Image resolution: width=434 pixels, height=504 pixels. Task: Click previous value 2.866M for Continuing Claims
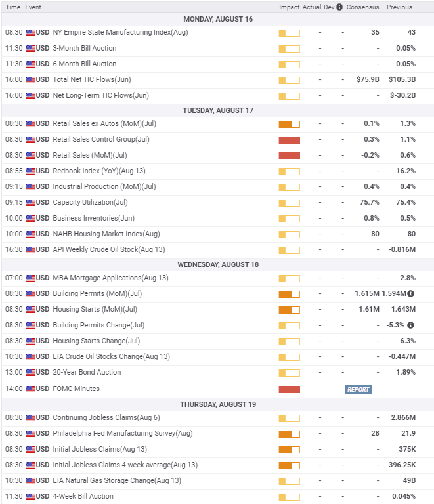point(403,418)
